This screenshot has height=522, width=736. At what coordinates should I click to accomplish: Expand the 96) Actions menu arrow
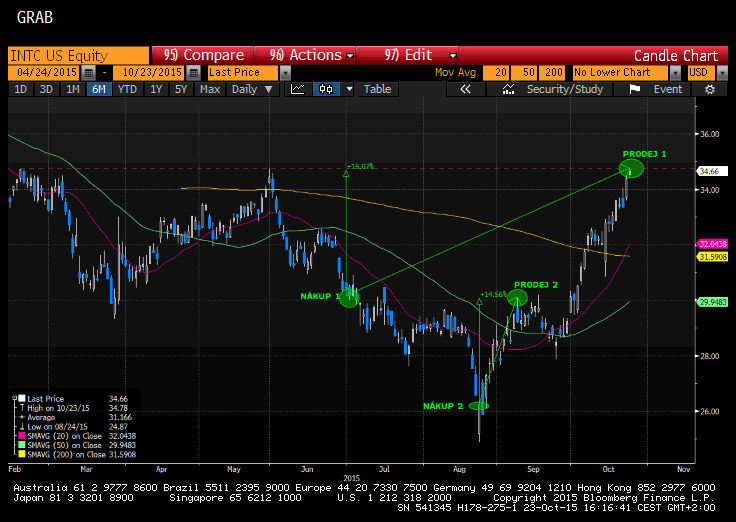350,55
